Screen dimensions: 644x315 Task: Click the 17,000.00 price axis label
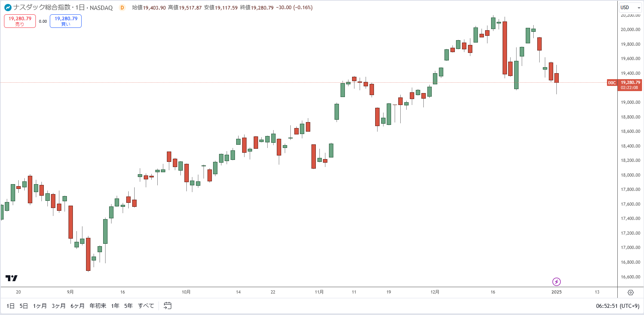click(630, 247)
